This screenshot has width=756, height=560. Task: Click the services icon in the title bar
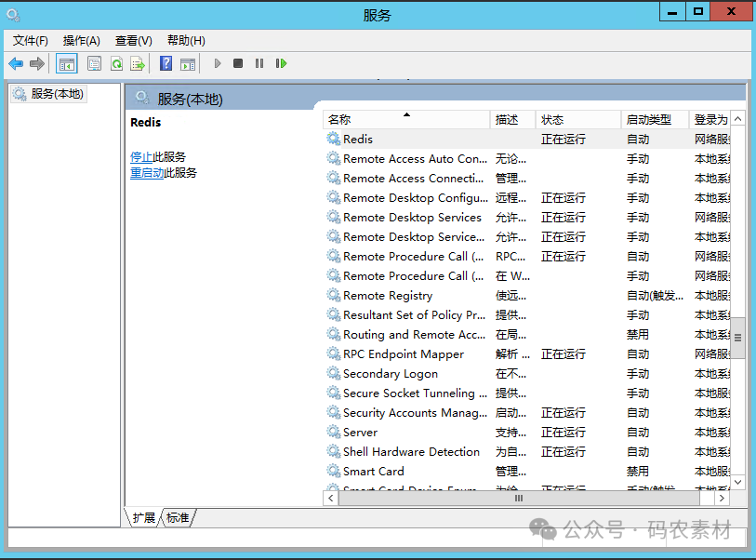pyautogui.click(x=14, y=15)
